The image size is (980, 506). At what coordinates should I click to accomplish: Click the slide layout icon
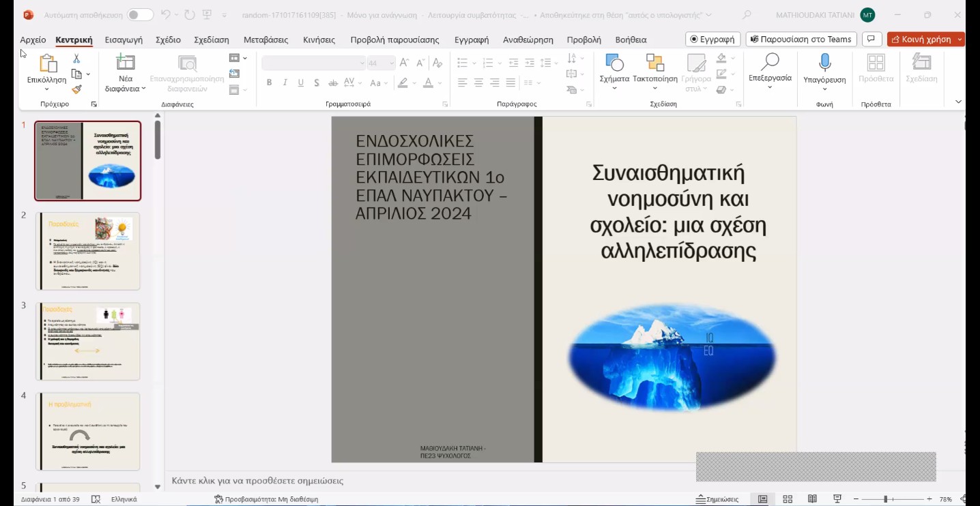[235, 58]
